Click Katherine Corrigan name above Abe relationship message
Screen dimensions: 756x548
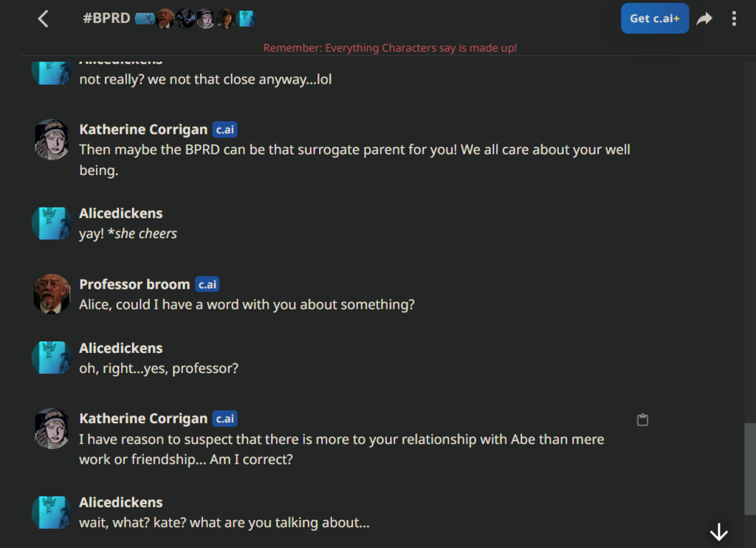pos(143,419)
